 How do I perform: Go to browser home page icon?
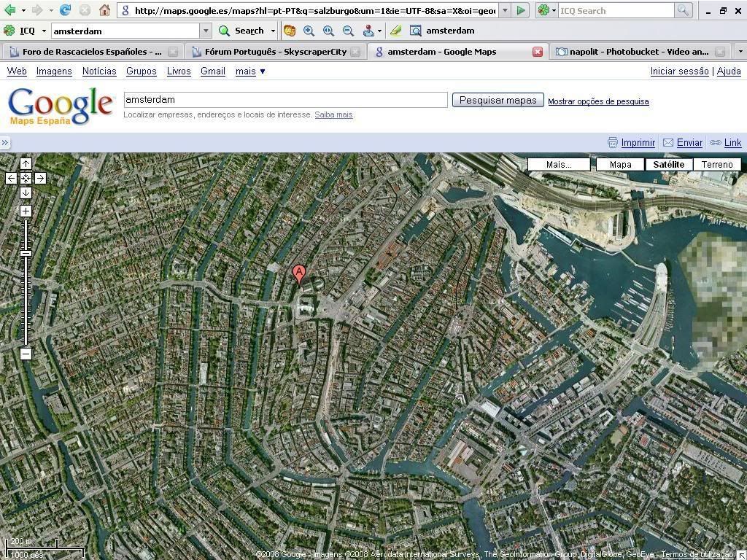[x=104, y=10]
